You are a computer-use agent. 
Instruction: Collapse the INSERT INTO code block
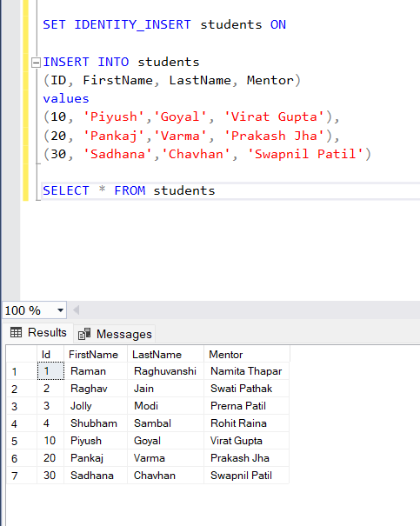click(x=36, y=63)
